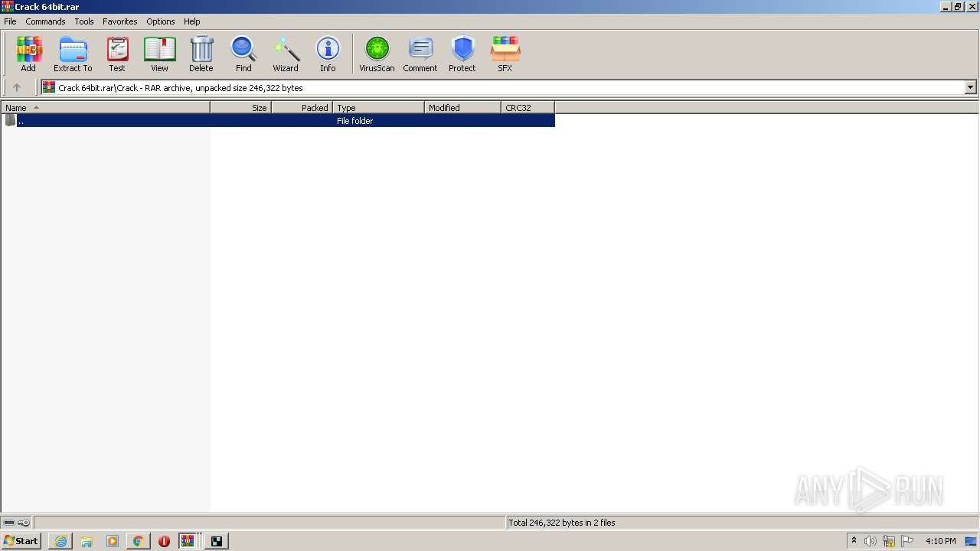Launch the Wizard tool
The height and width of the screenshot is (551, 980).
click(x=286, y=54)
